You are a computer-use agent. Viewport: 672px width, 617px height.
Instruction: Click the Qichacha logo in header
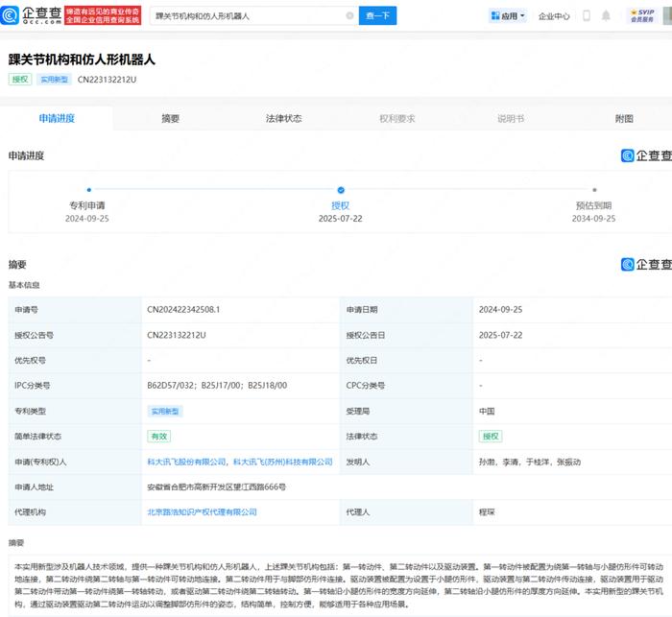[32, 15]
